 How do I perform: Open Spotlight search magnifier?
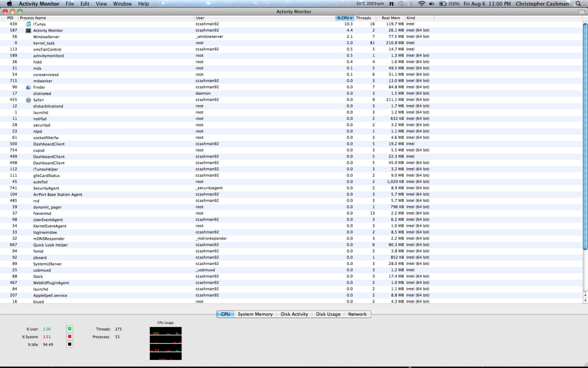click(x=578, y=4)
